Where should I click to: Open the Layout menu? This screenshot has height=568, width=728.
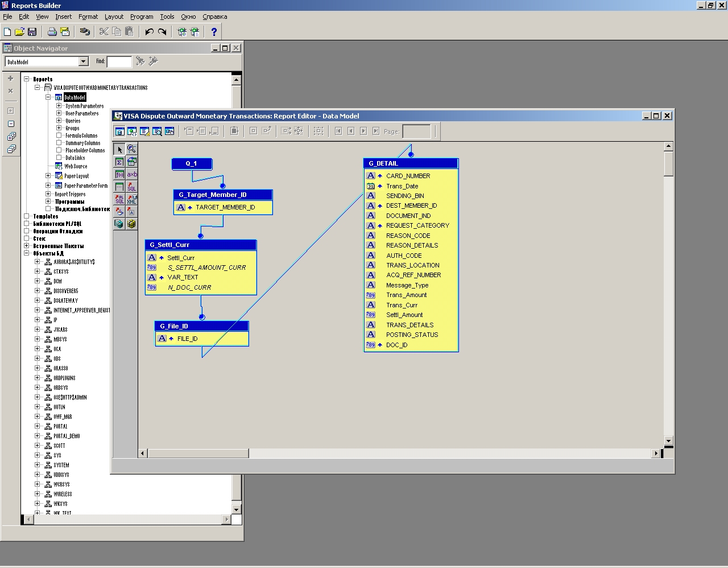coord(114,17)
